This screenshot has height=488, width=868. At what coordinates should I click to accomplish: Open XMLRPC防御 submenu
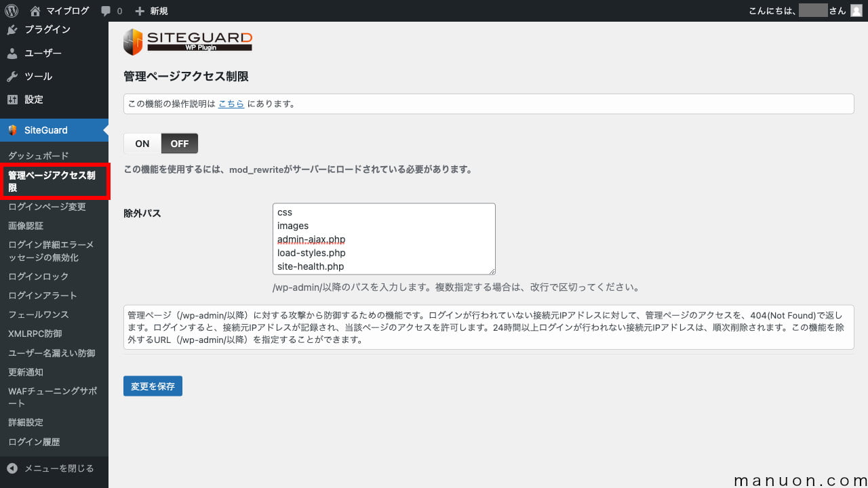point(35,333)
